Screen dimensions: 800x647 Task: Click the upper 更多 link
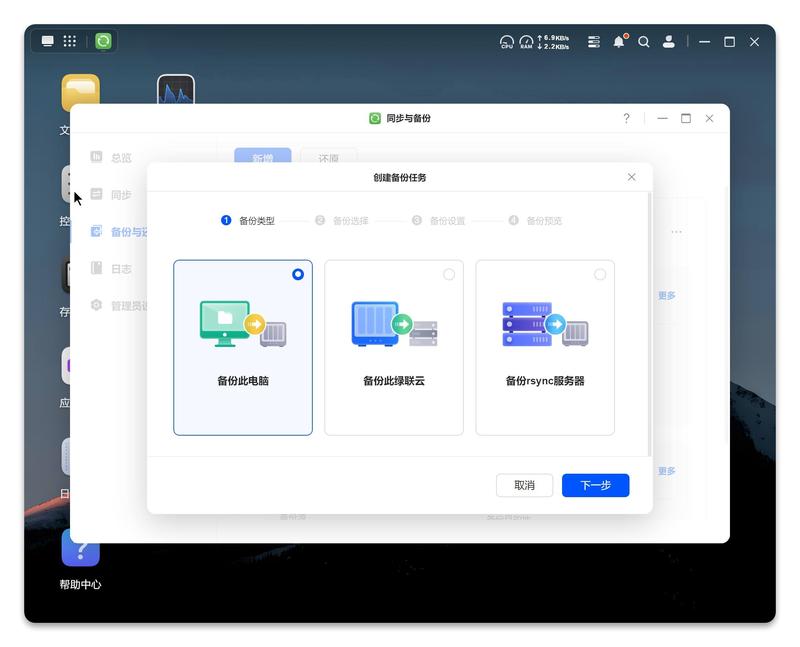click(x=666, y=295)
